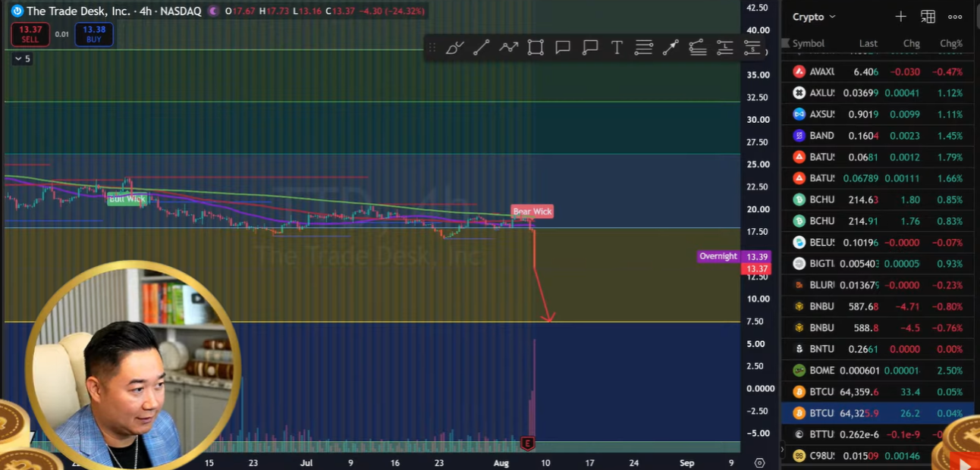Select the highlighted BTCU row 64,325.9
The height and width of the screenshot is (470, 980).
tap(878, 413)
